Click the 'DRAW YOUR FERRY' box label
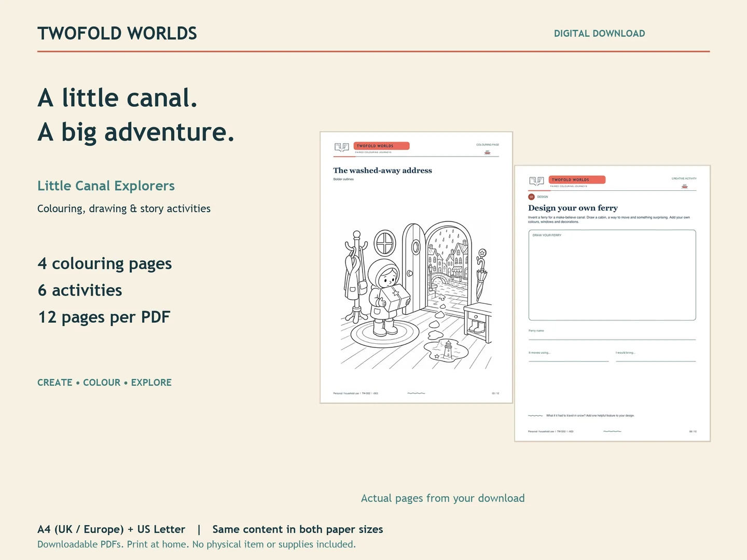The height and width of the screenshot is (560, 747). point(547,235)
